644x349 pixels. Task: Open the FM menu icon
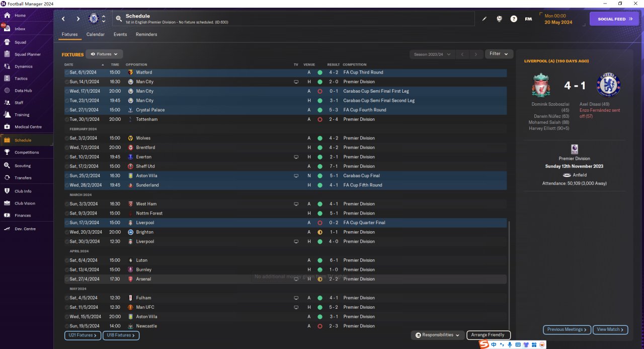pyautogui.click(x=528, y=19)
